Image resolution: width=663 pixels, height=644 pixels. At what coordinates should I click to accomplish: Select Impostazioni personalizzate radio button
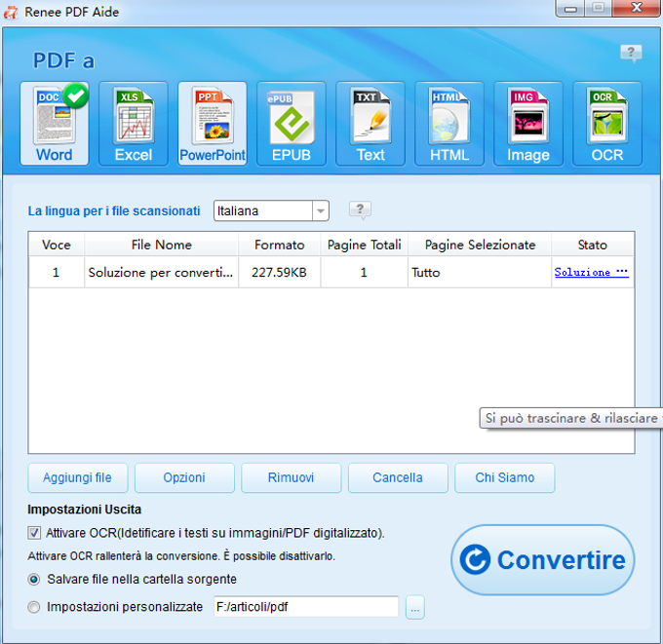34,607
